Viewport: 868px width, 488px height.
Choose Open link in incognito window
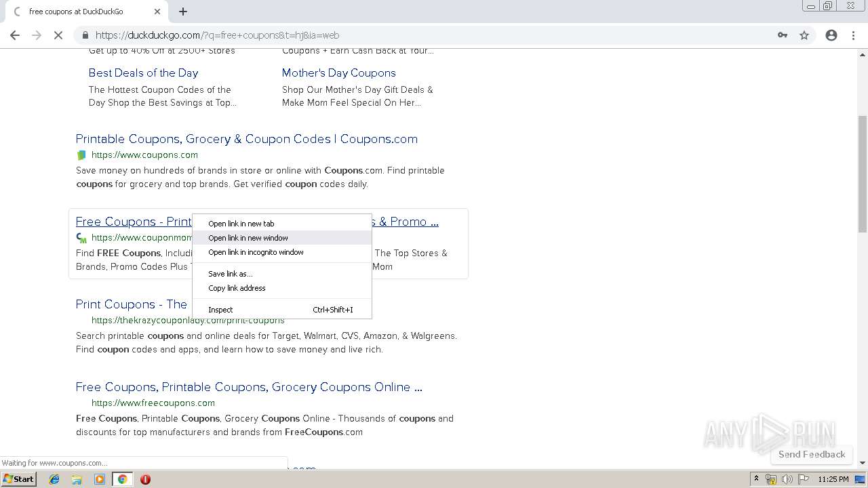[x=282, y=252]
